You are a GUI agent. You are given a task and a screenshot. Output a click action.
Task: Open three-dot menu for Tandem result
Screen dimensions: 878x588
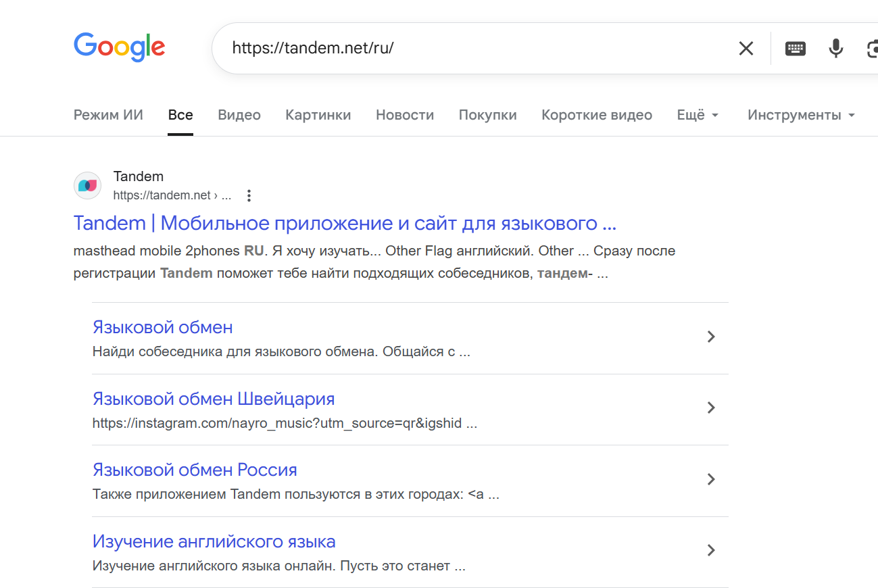pos(249,196)
